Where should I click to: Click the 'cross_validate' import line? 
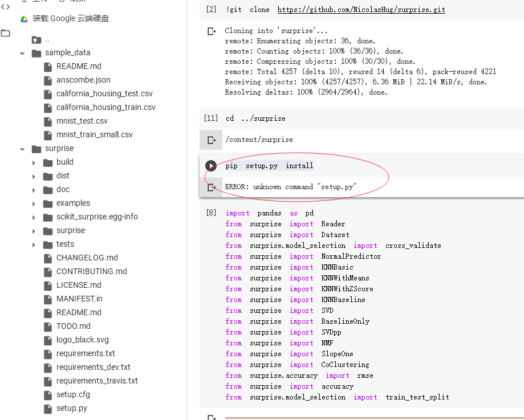(333, 246)
